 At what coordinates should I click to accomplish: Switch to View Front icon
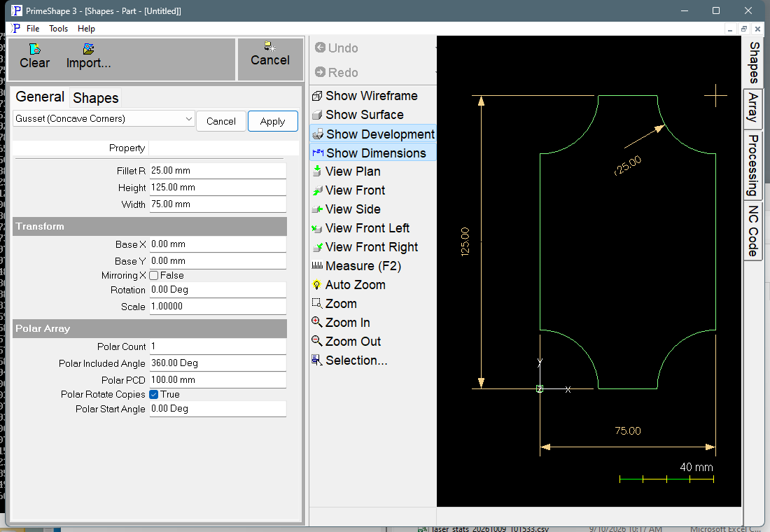click(317, 190)
